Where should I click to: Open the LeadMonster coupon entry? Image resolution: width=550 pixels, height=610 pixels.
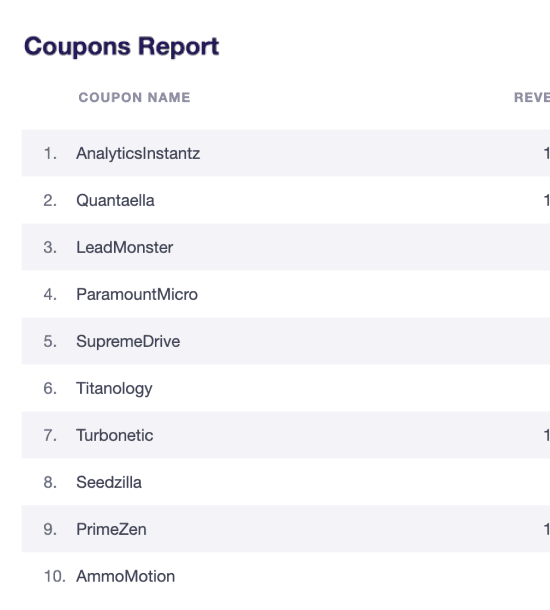pyautogui.click(x=124, y=247)
